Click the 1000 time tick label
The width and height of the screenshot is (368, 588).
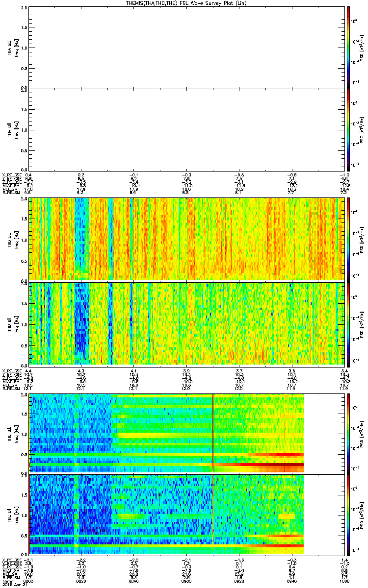344,581
